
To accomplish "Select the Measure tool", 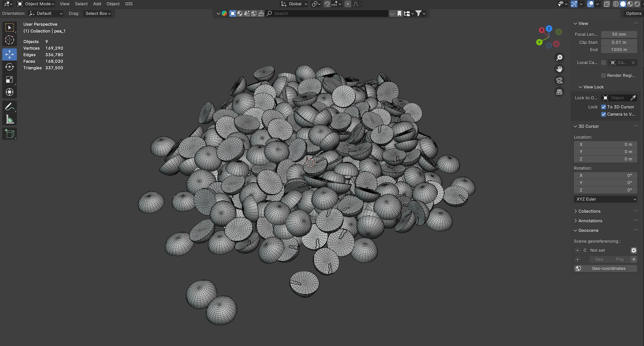I will (9, 119).
